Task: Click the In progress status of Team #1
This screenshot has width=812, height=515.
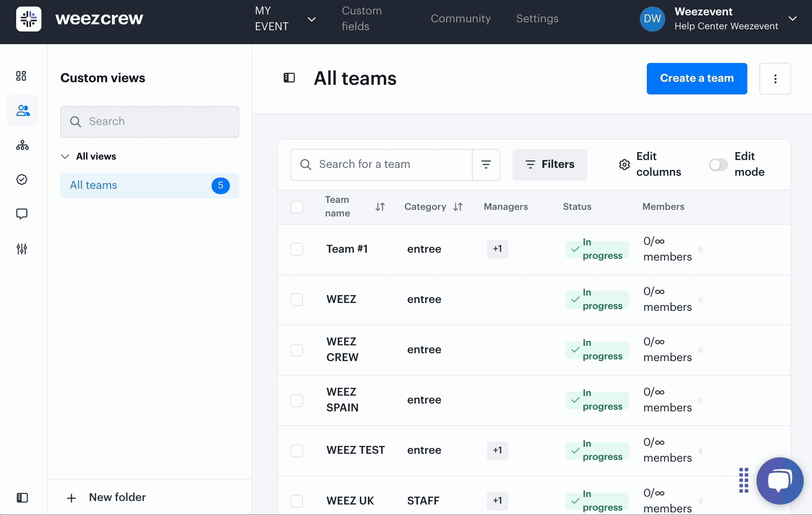Action: pos(597,249)
